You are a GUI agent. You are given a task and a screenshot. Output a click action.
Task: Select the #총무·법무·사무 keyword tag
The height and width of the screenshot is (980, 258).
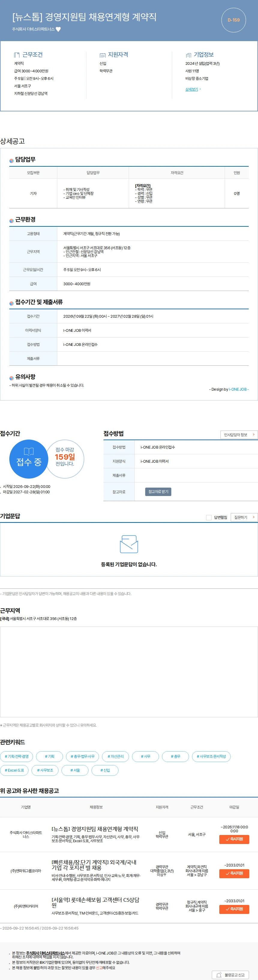coord(82,756)
